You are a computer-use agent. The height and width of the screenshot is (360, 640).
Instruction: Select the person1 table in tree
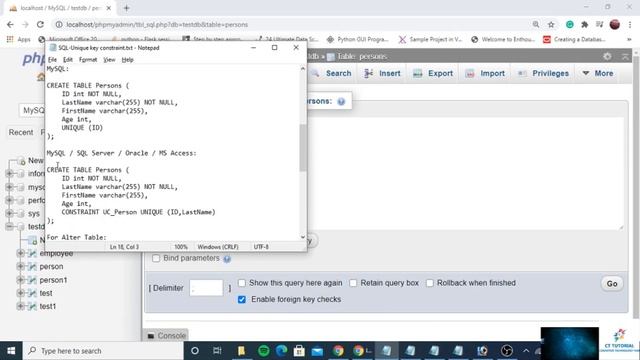pos(53,280)
